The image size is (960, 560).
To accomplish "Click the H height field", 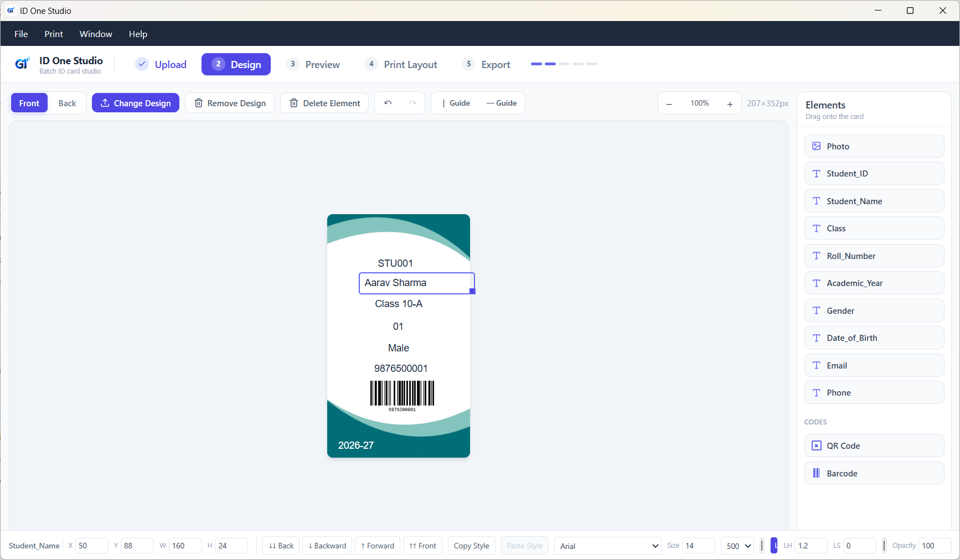I will coord(231,546).
